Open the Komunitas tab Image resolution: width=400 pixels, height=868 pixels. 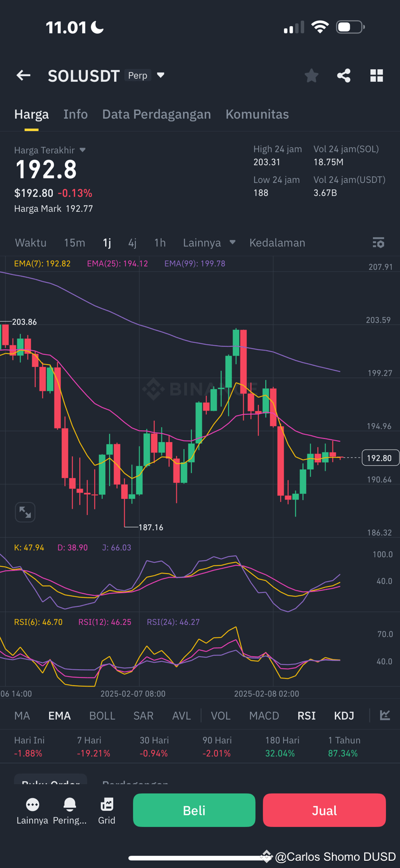tap(257, 114)
